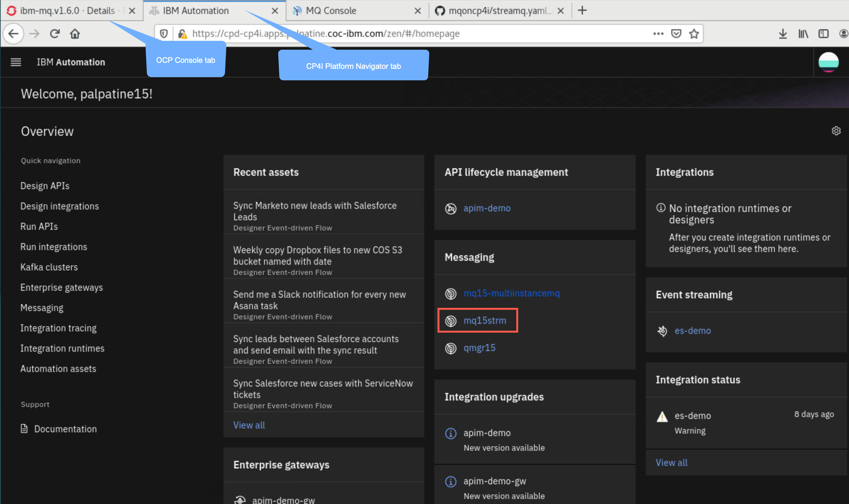849x504 pixels.
Task: Click the connection security lock warning icon
Action: pyautogui.click(x=183, y=34)
